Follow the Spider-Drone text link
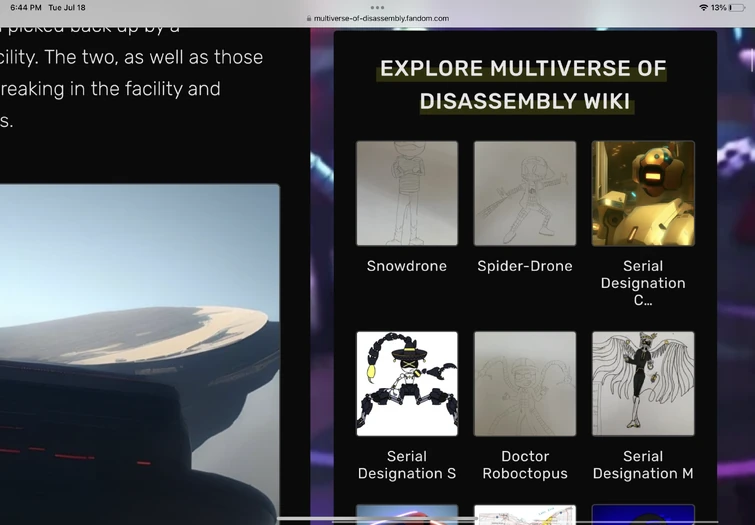 525,266
